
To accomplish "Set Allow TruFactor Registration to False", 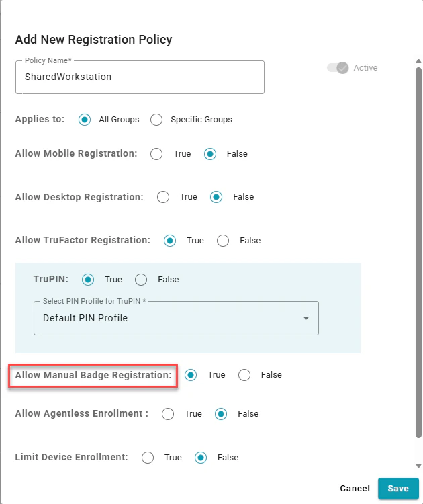I will coord(223,240).
